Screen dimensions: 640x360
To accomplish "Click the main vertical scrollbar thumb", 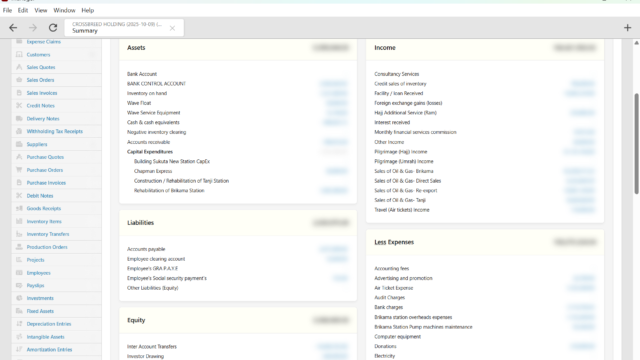I will click(636, 144).
